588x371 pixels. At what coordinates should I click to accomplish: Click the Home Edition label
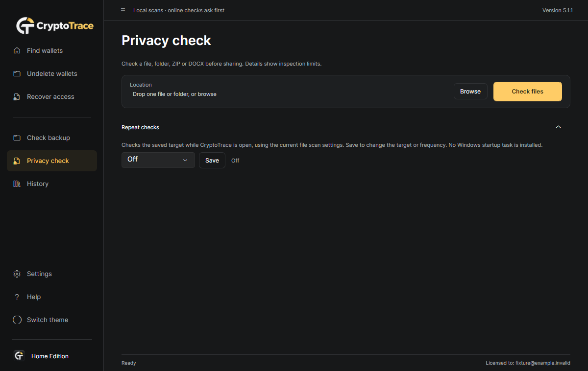click(x=50, y=356)
